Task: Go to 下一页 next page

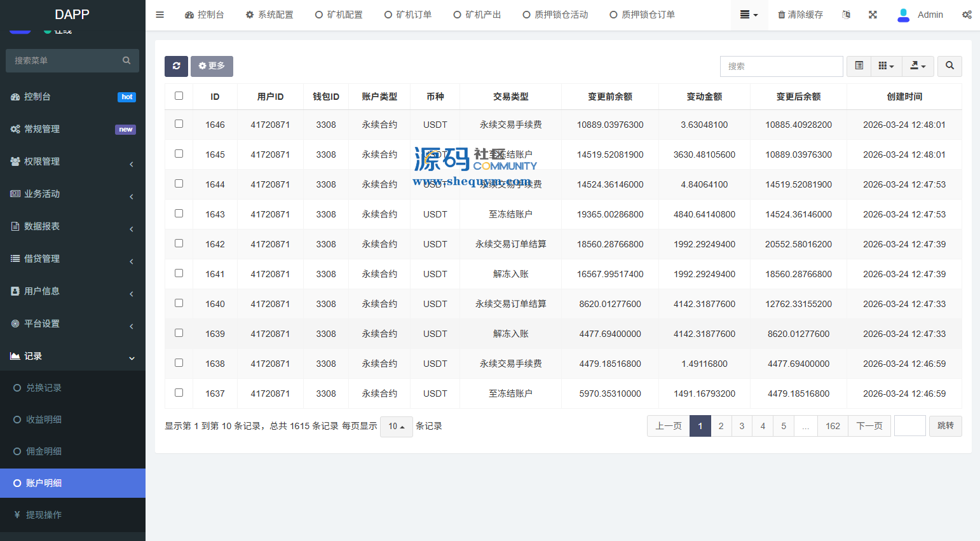Action: 869,426
